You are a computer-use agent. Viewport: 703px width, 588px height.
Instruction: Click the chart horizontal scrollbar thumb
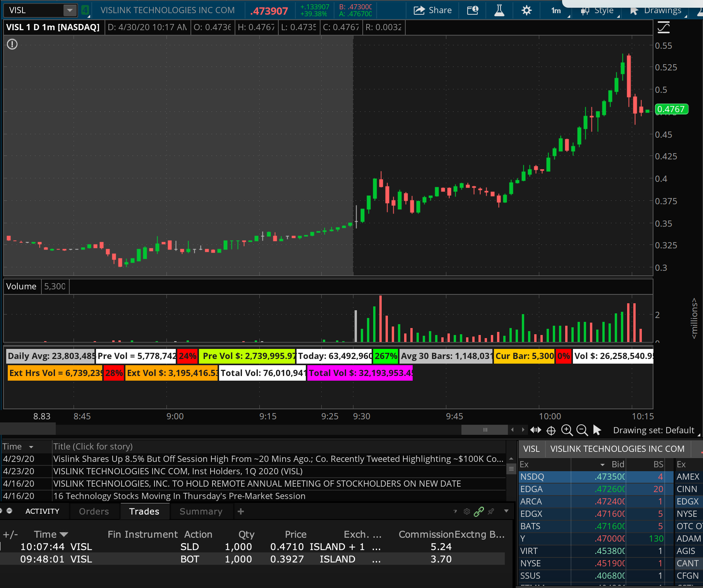point(485,430)
